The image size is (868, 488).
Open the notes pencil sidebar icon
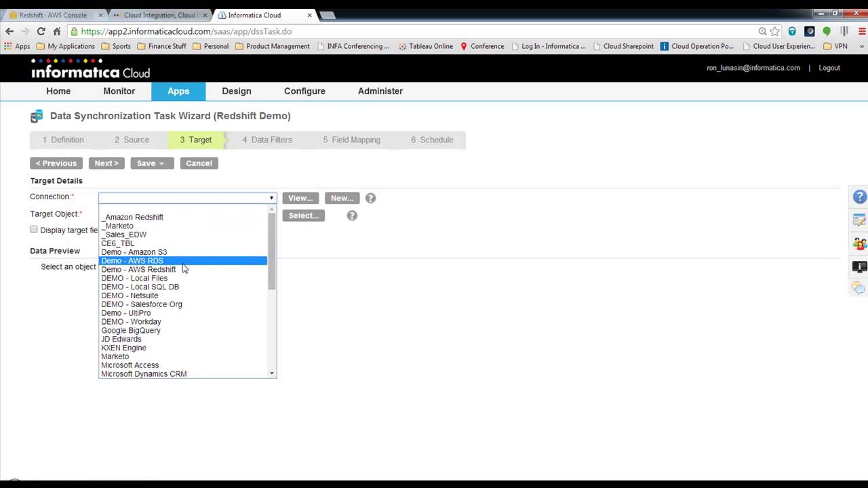coord(859,220)
